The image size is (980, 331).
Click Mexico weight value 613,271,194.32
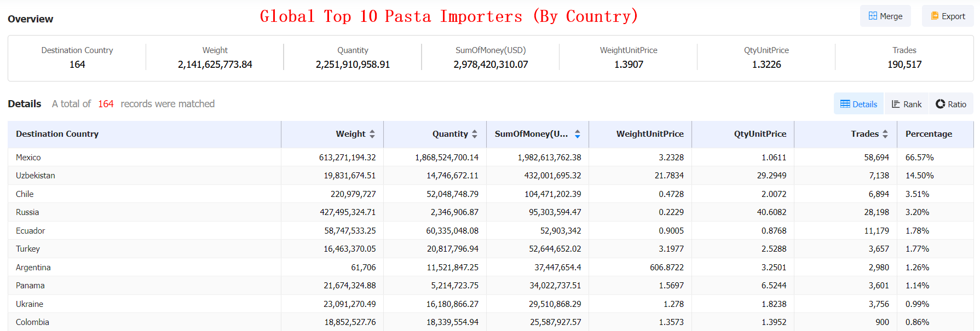click(348, 158)
